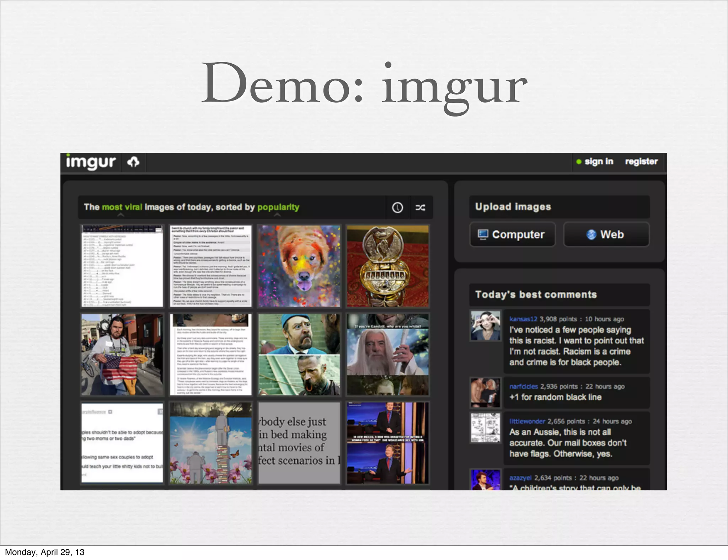Upload images from Web
The image size is (728, 560).
[x=606, y=235]
